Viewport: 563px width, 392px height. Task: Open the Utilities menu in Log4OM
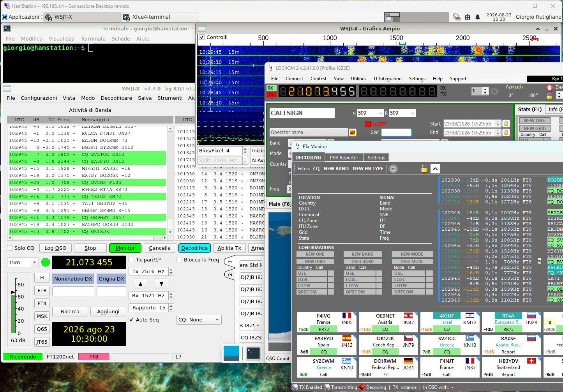(x=358, y=79)
